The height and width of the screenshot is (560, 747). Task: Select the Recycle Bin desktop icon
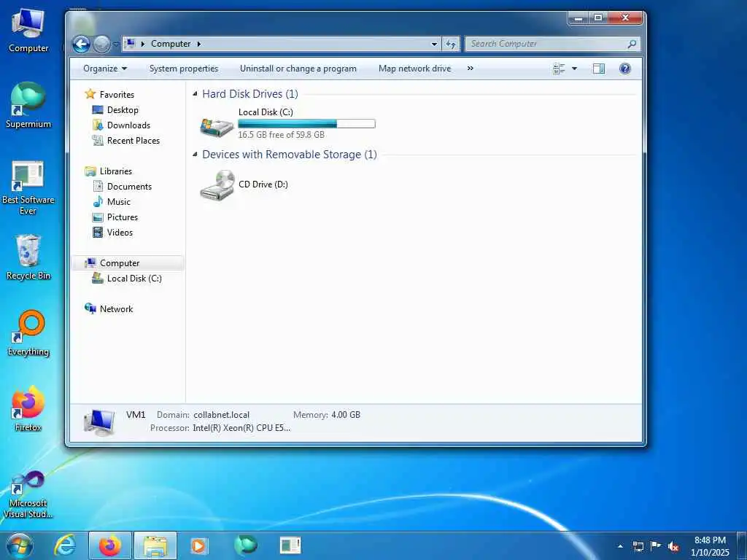(x=28, y=257)
